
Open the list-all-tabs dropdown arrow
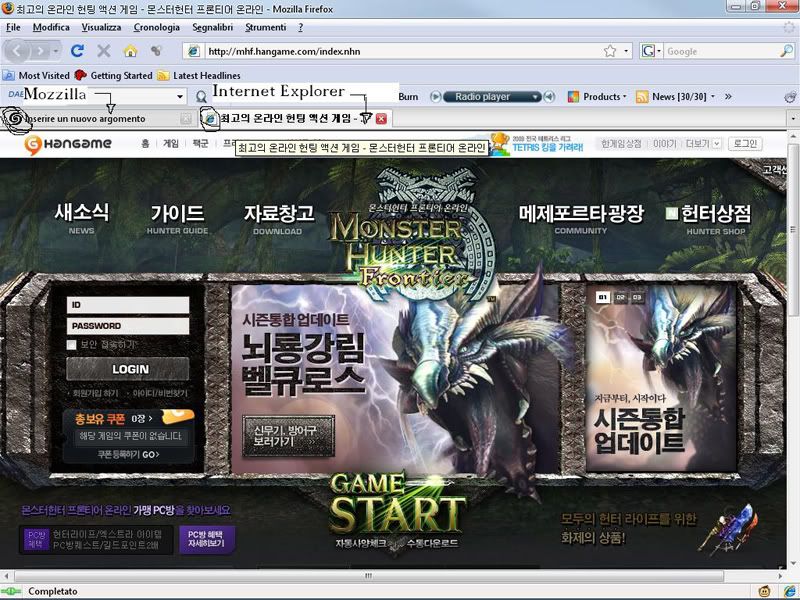coord(793,119)
